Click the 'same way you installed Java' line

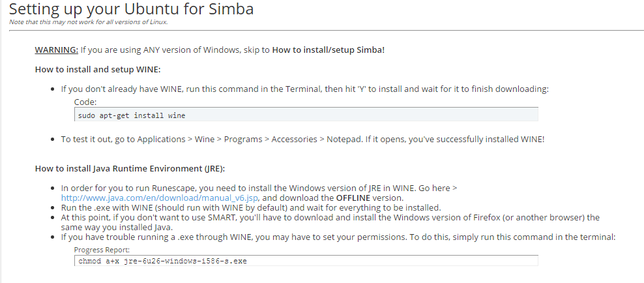(x=117, y=227)
